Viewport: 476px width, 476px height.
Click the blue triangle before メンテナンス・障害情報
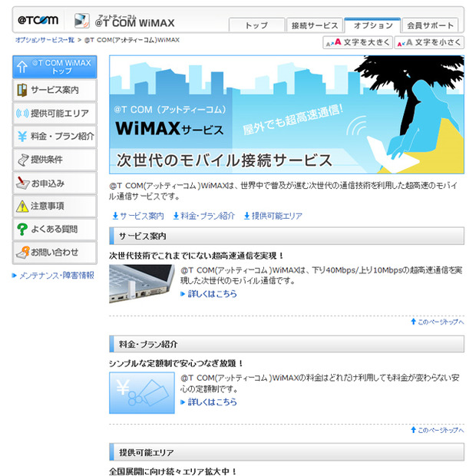point(14,276)
